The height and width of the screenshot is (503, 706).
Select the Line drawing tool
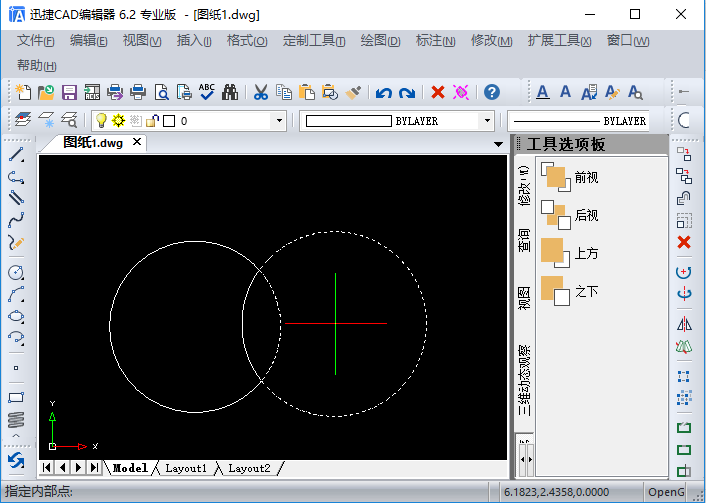point(16,154)
